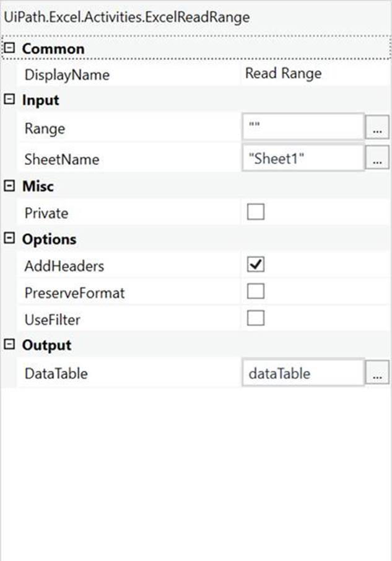Collapse the Common section
Screen dimensions: 392x561
click(9, 48)
